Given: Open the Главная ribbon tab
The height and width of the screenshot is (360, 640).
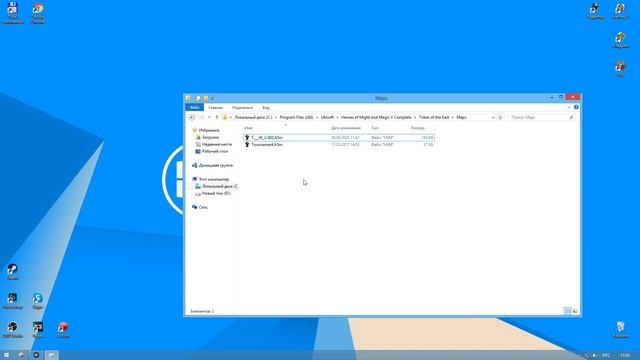Looking at the screenshot, I should click(216, 108).
